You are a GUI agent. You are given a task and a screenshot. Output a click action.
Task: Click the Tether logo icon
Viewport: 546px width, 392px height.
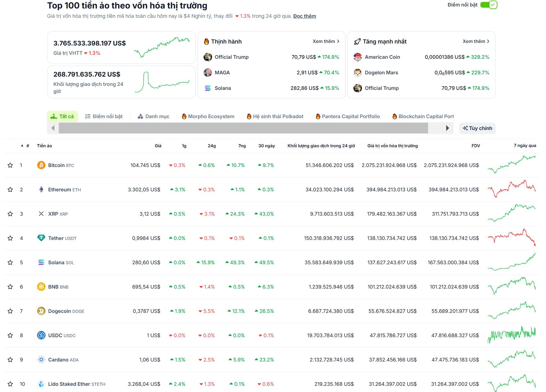[41, 238]
